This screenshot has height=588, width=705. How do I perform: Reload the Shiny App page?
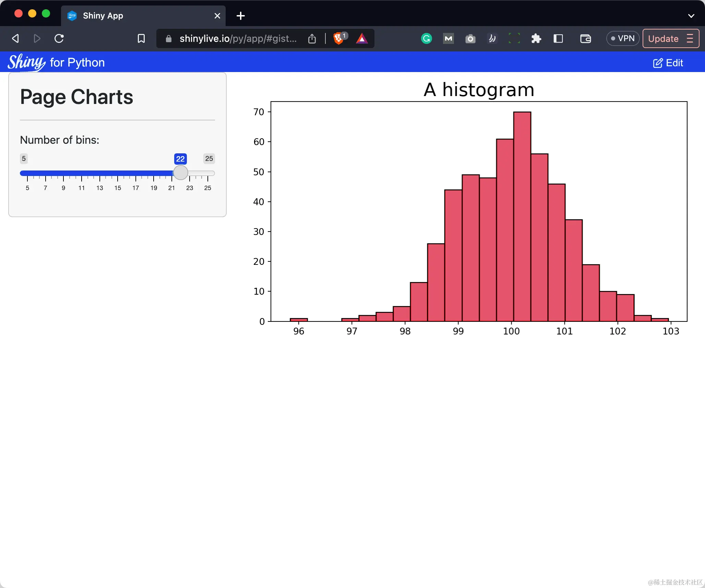59,38
